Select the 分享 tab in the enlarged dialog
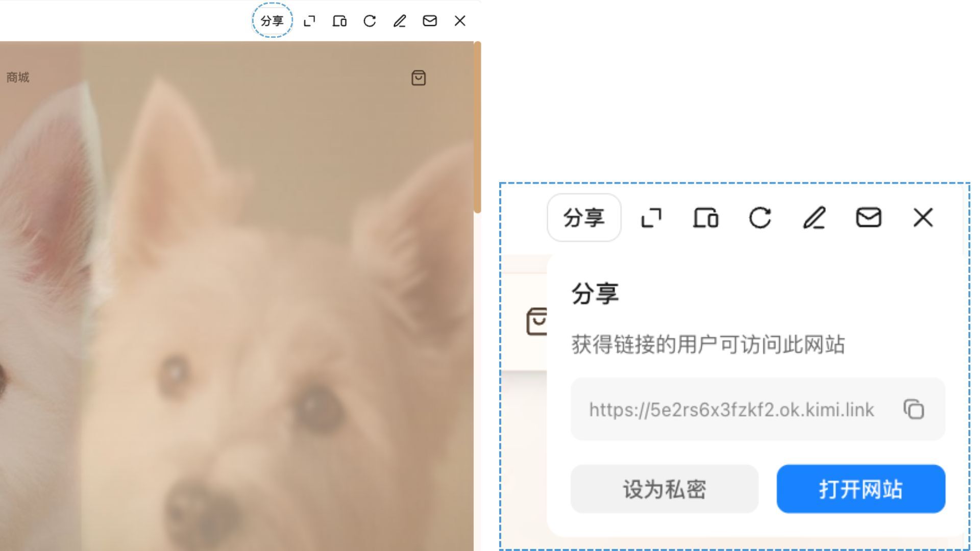The width and height of the screenshot is (980, 551). [x=584, y=218]
